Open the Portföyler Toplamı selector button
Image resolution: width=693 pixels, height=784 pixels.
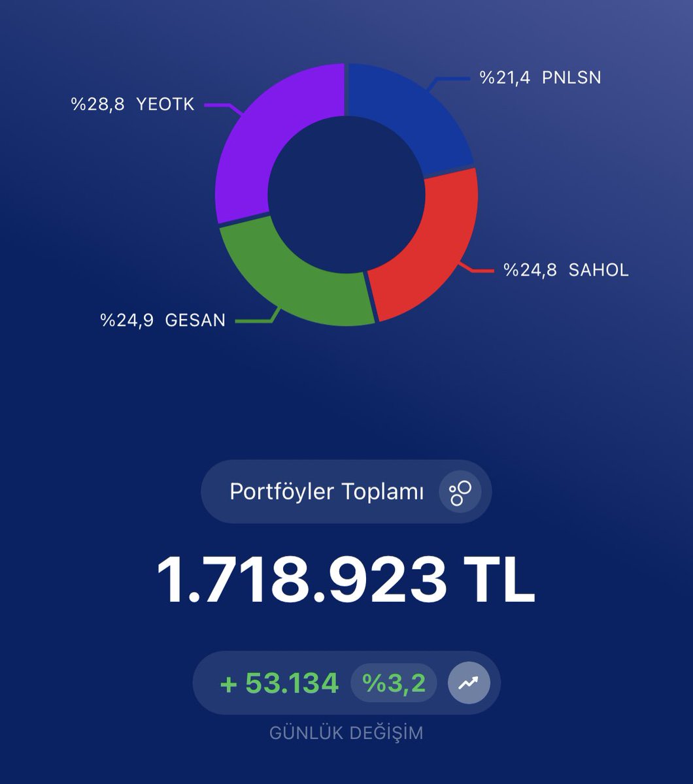[x=346, y=492]
